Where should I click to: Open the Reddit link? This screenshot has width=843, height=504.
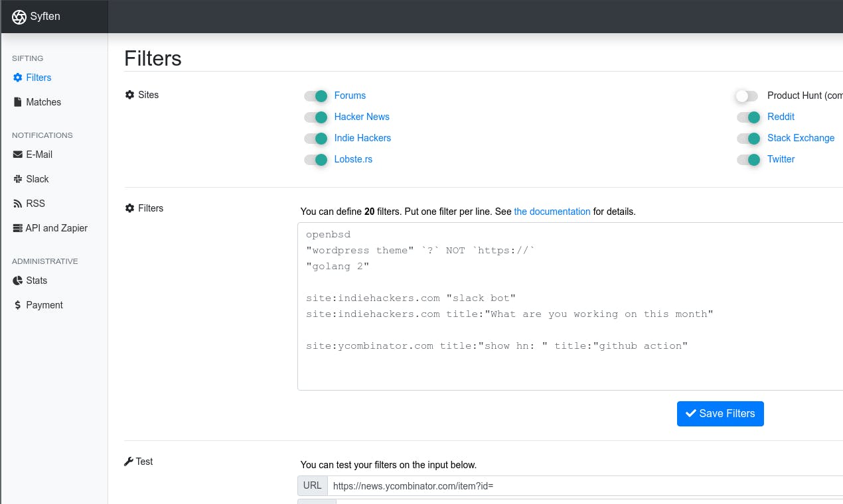point(781,117)
